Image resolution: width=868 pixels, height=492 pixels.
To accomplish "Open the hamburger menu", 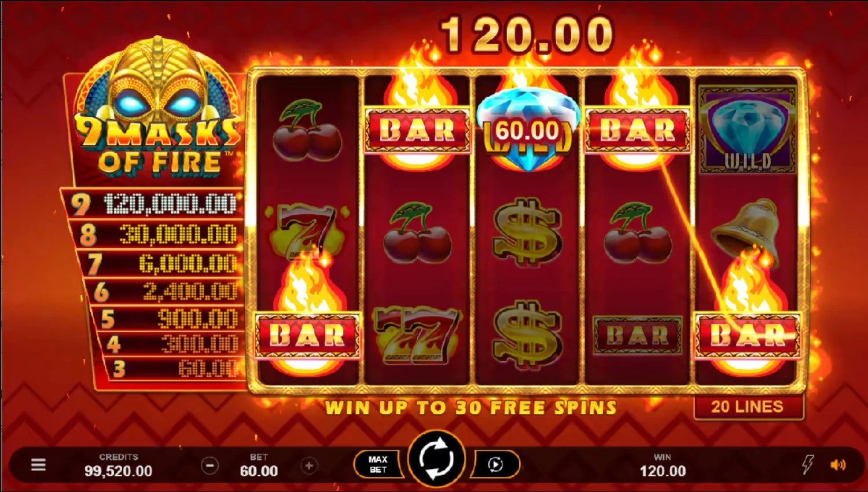I will (38, 464).
